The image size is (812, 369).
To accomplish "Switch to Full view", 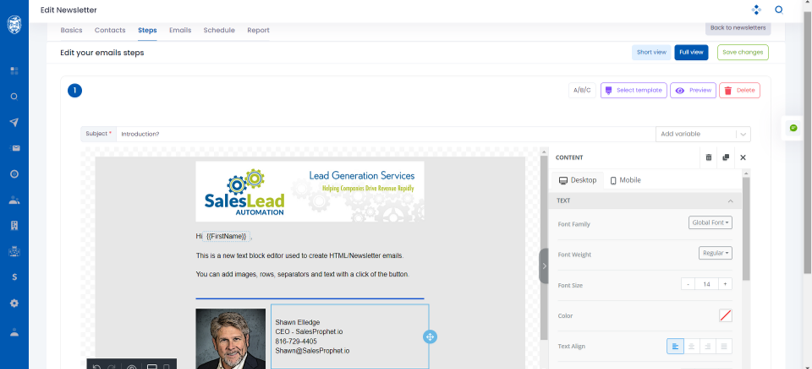I will pos(691,52).
